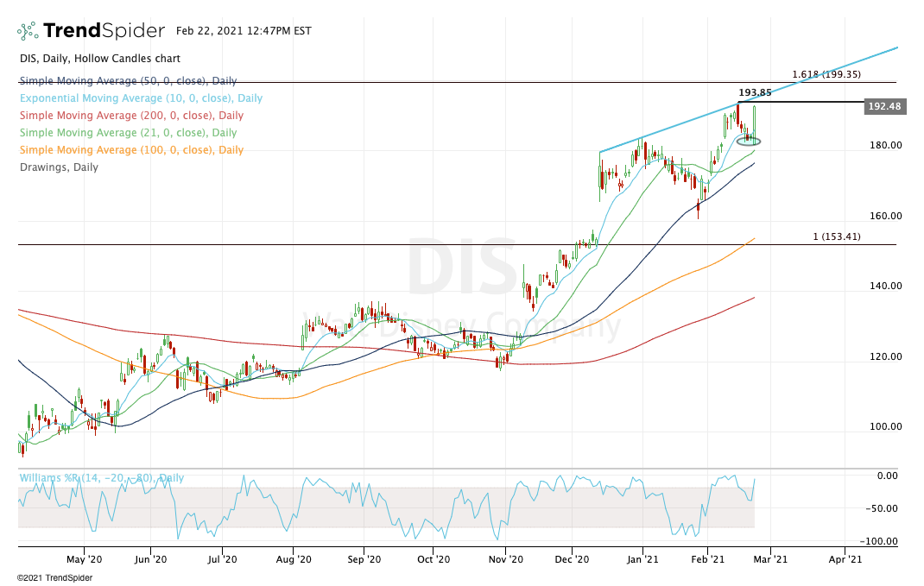Click the Feb '21 date axis label
The width and height of the screenshot is (924, 586).
tap(708, 559)
